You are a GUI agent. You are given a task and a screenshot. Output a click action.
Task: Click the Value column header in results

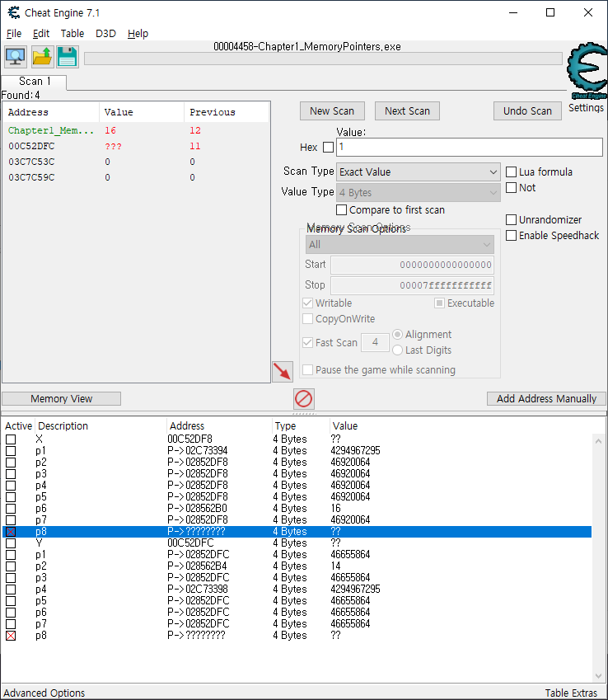coord(142,112)
